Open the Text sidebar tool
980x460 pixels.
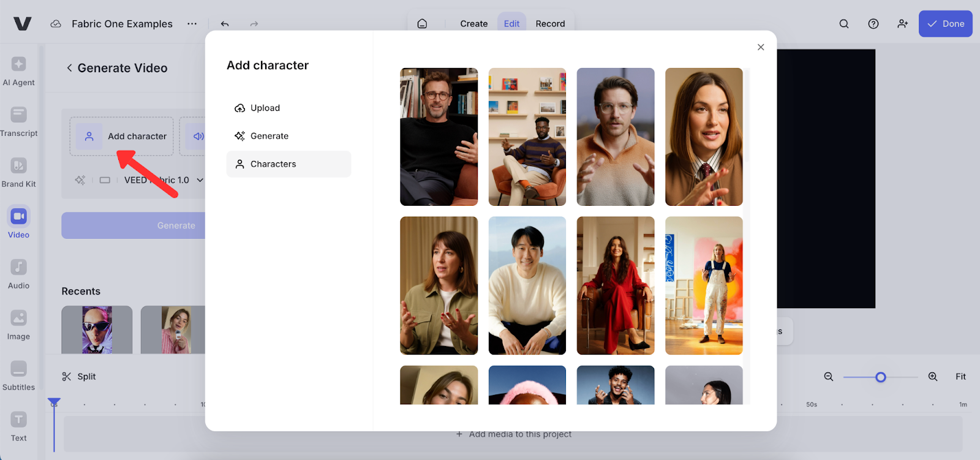[18, 427]
